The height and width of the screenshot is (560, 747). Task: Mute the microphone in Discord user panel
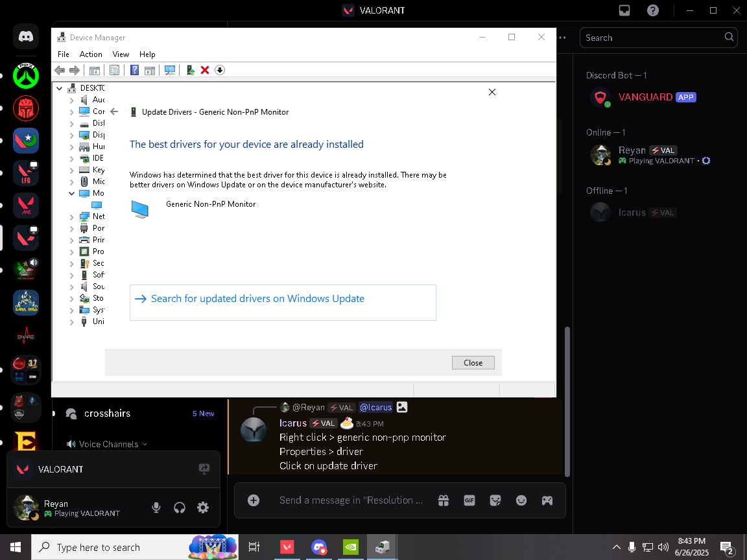(156, 507)
